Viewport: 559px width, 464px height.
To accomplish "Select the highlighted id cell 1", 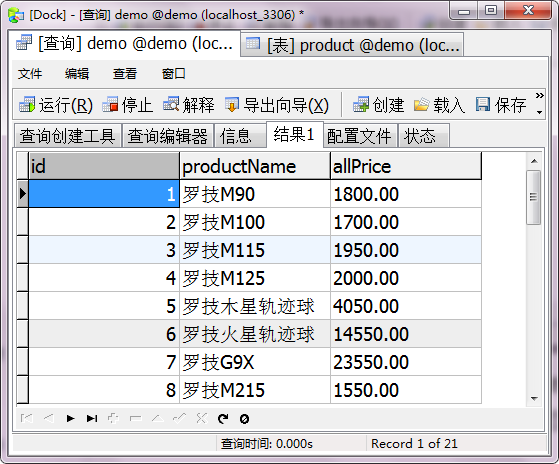I will click(x=104, y=194).
